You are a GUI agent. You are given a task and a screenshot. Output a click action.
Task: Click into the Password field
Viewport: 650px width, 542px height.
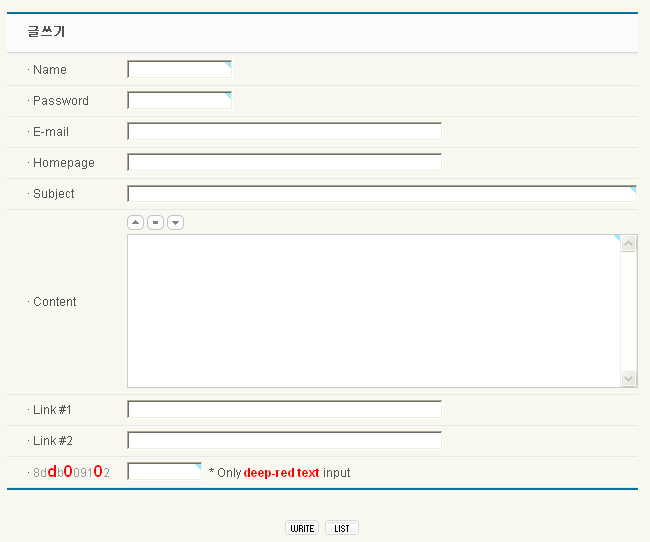pos(179,101)
